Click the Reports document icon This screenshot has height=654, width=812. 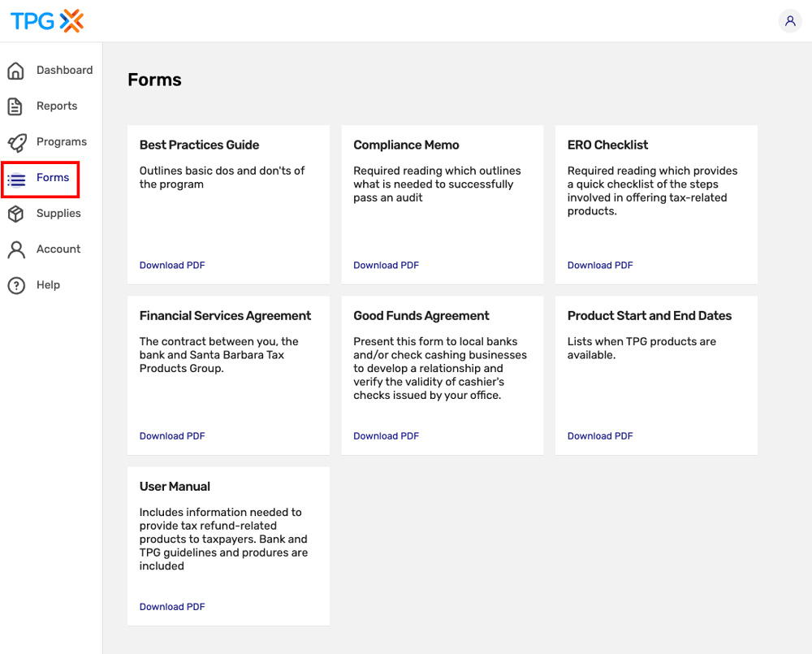tap(15, 106)
